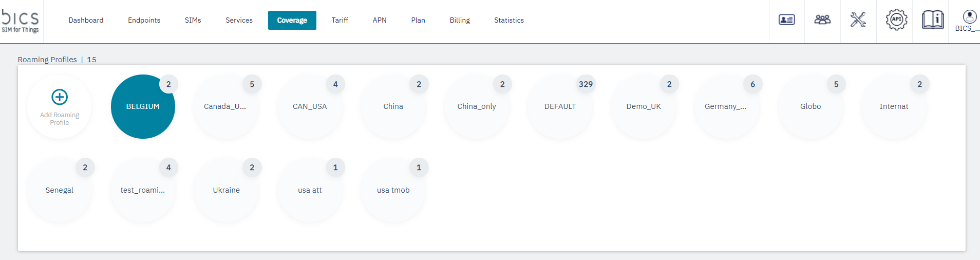Select the Ukraine roaming profile
The width and height of the screenshot is (980, 260).
[226, 191]
